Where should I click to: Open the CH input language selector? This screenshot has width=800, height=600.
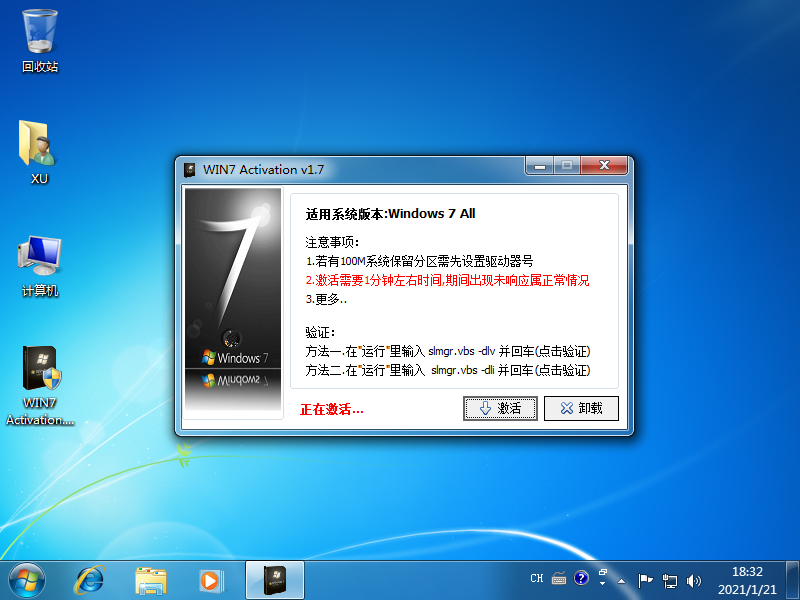(x=537, y=578)
